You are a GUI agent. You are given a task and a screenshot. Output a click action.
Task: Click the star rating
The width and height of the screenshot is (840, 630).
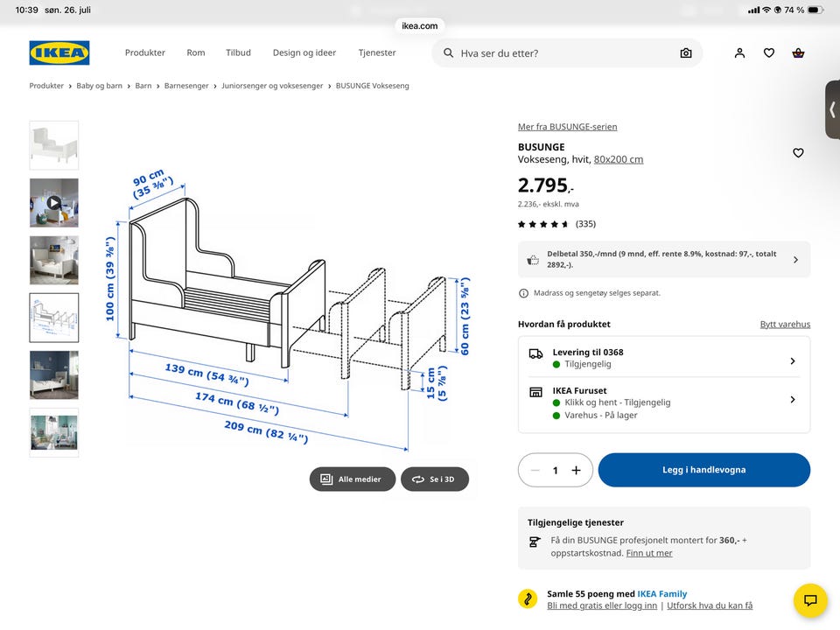point(542,224)
